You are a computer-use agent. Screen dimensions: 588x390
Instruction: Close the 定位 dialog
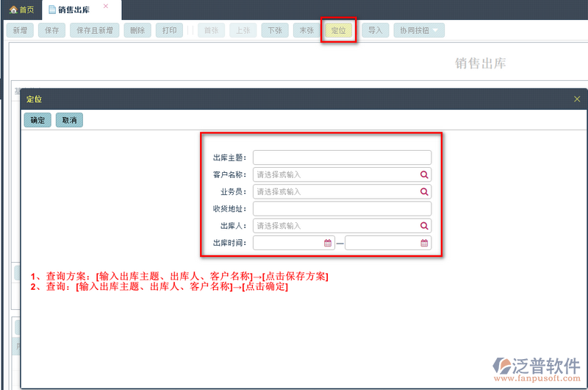pos(577,99)
